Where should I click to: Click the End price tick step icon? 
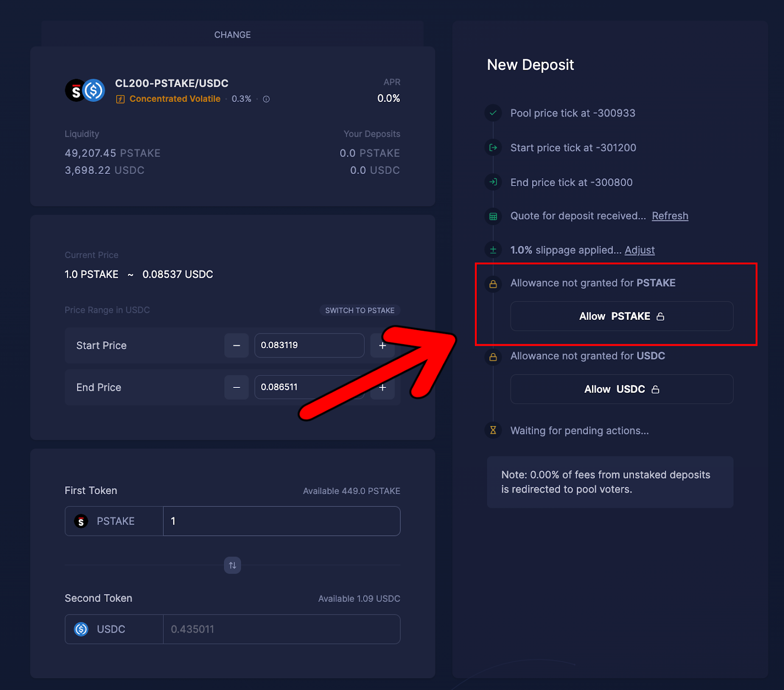493,182
